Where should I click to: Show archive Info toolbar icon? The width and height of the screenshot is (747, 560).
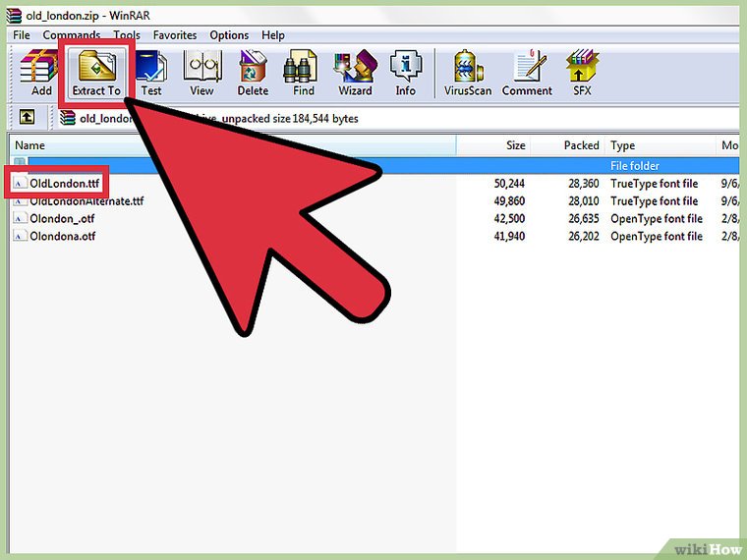click(405, 72)
